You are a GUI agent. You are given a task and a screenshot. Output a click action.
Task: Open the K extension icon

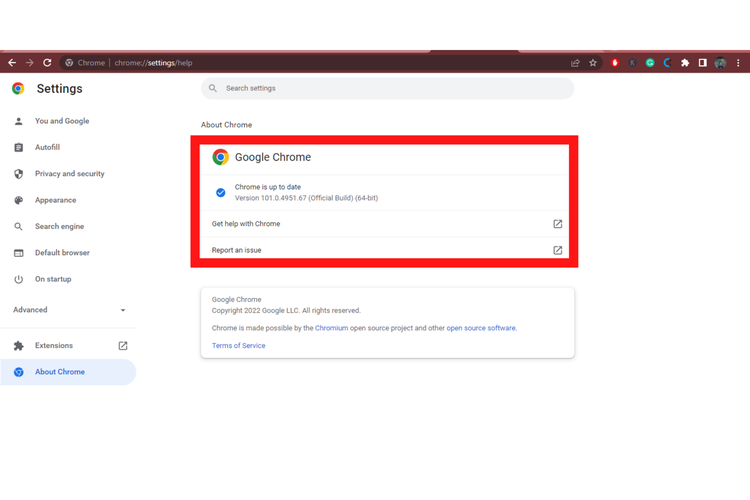coord(632,63)
